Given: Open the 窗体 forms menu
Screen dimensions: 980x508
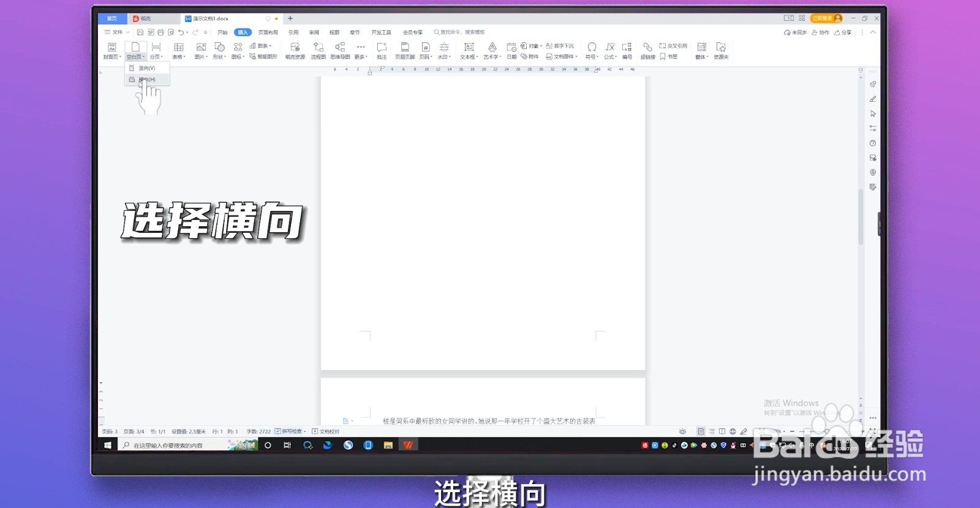Looking at the screenshot, I should (702, 51).
